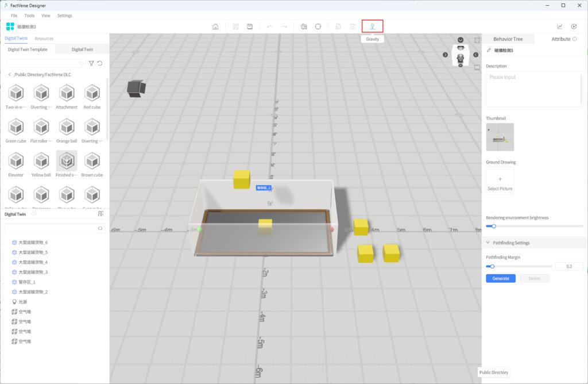
Task: Adjust the Pathfinding Margin slider
Action: click(492, 267)
